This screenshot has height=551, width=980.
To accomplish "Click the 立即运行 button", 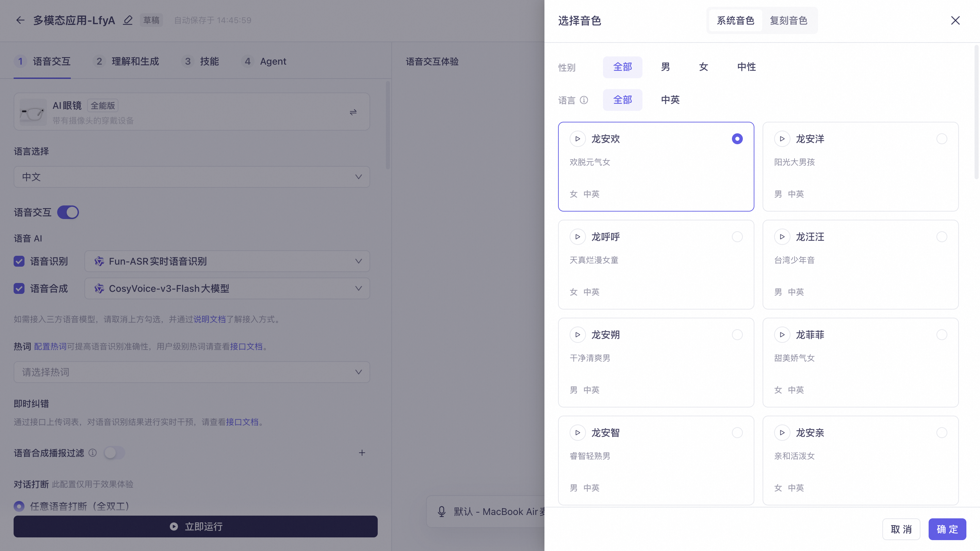I will click(x=196, y=527).
